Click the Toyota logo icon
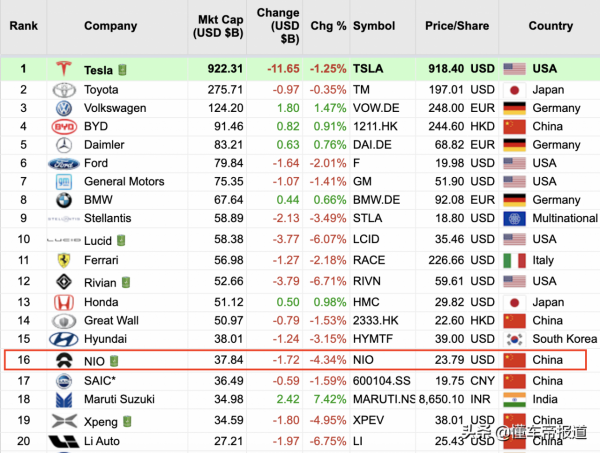Screen dimensions: 600x453 point(64,89)
